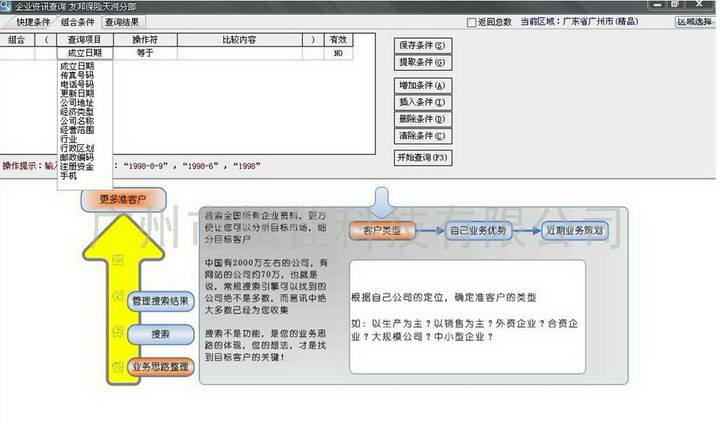
Task: Click the 操作符 column header
Action: (x=145, y=40)
